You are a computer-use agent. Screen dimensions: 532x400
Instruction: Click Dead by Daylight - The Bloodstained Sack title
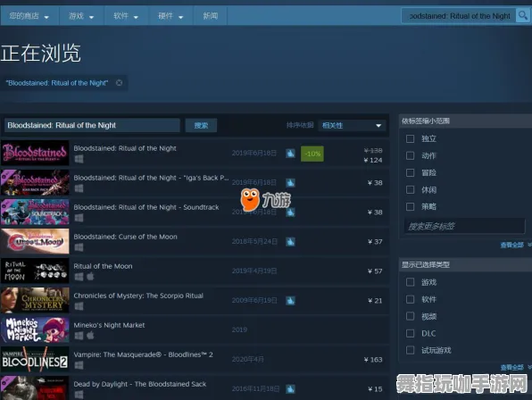pyautogui.click(x=140, y=385)
